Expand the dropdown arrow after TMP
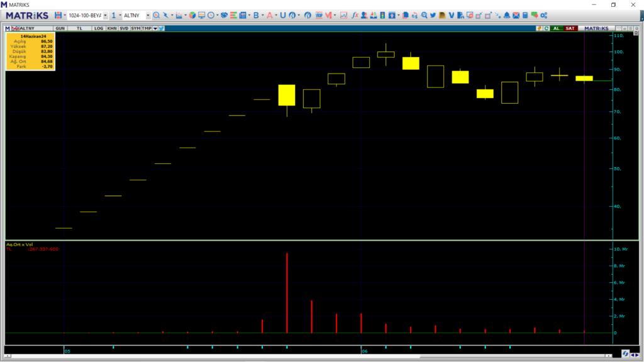The image size is (644, 362). (155, 28)
